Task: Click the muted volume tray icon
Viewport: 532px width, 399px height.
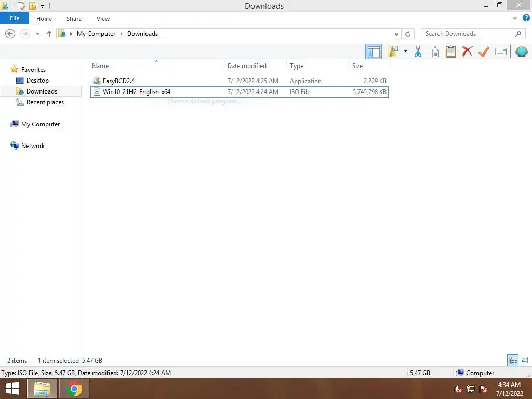Action: [x=458, y=389]
